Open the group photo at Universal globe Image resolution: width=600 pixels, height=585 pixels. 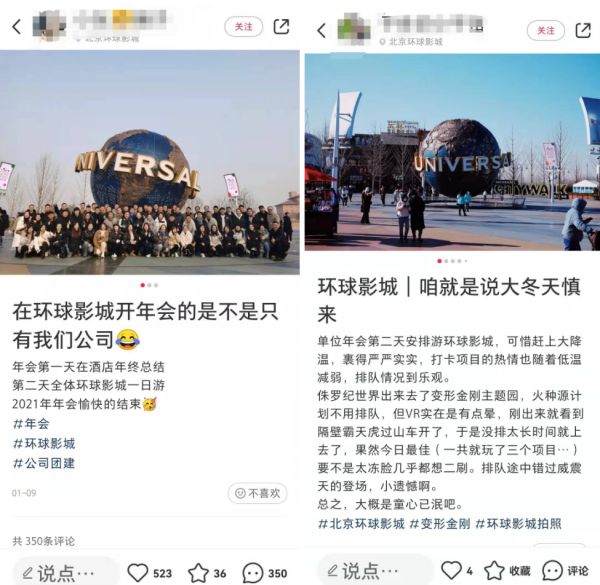(150, 162)
